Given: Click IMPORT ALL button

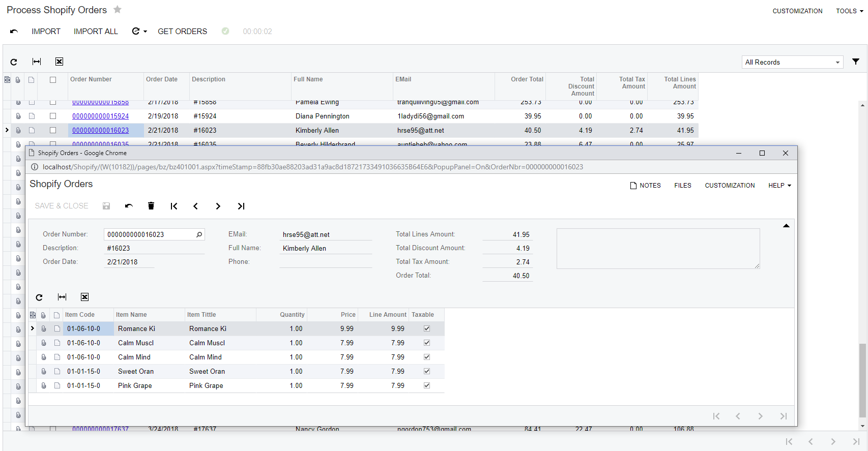Looking at the screenshot, I should 96,32.
